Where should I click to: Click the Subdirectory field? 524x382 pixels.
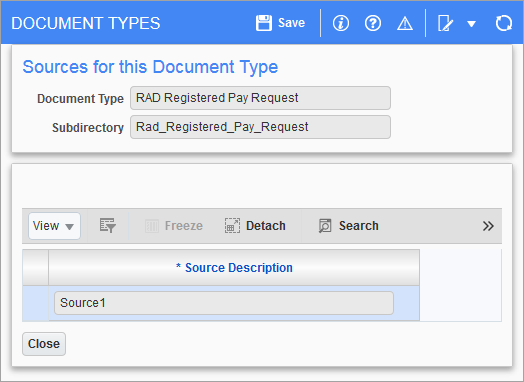tap(260, 127)
